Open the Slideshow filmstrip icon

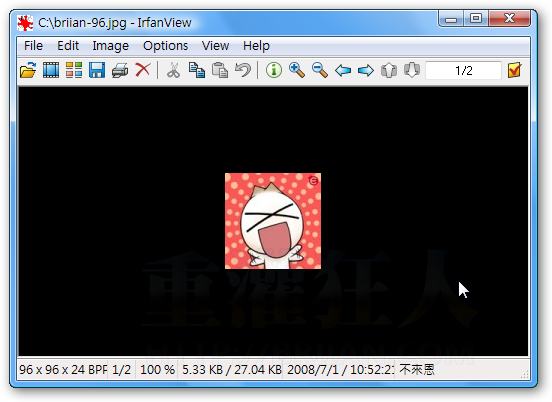point(51,70)
